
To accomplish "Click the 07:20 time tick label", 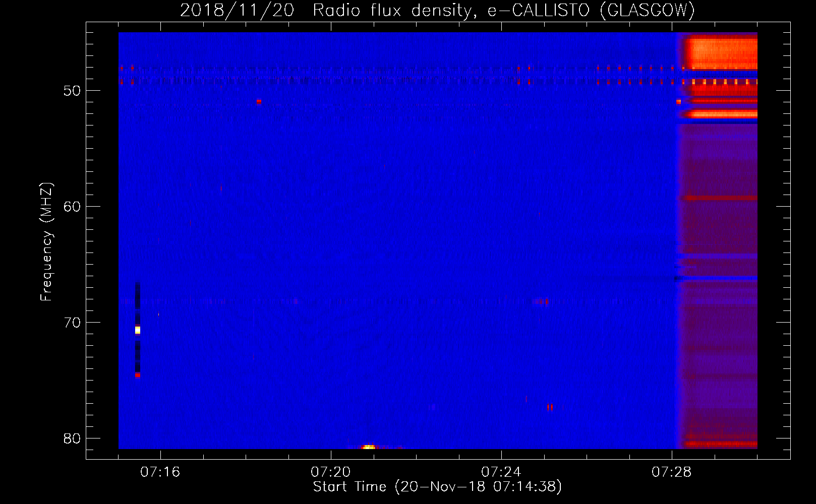I will tap(330, 472).
